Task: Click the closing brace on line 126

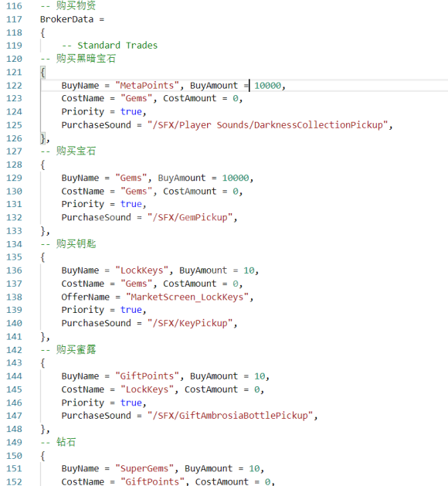Action: pos(43,138)
